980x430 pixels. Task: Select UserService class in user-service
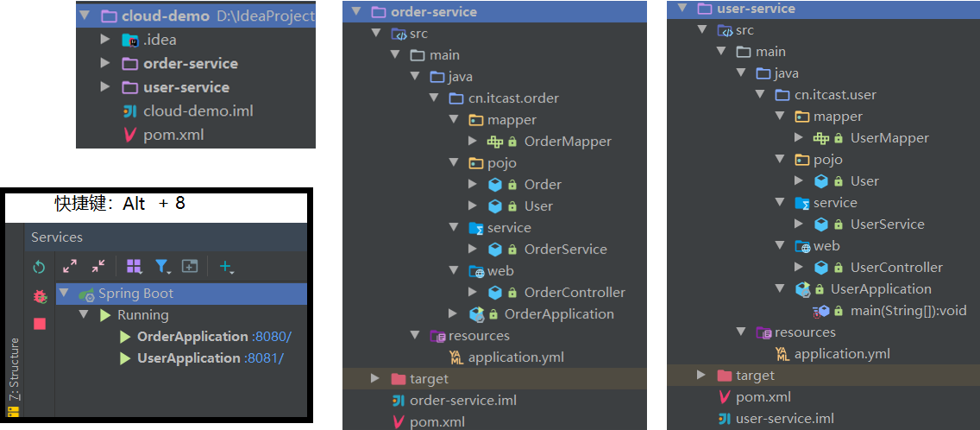[x=888, y=224]
